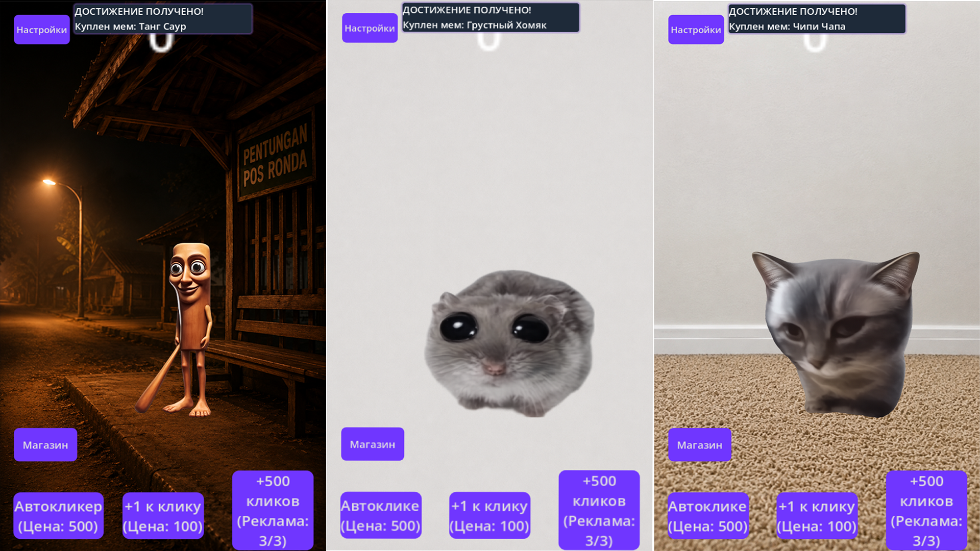Buy +1 к клику on Грустный Хомяк screen

pos(489,515)
